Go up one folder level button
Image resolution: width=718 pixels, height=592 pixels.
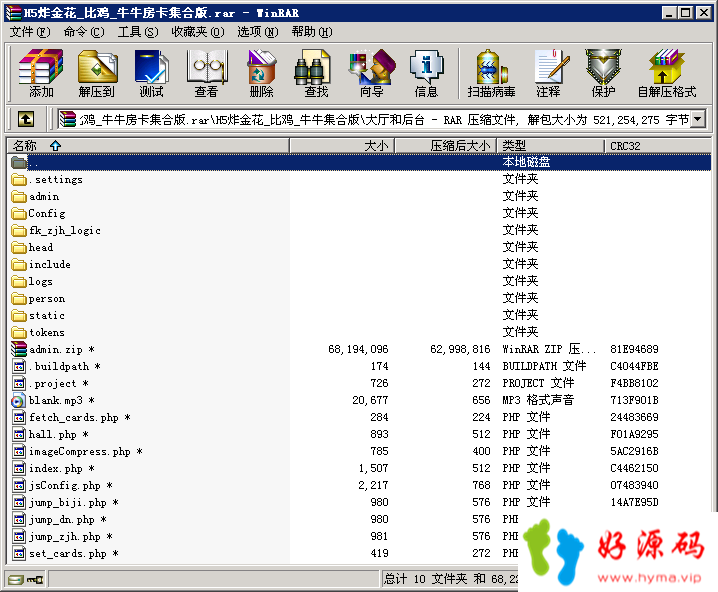pyautogui.click(x=26, y=120)
